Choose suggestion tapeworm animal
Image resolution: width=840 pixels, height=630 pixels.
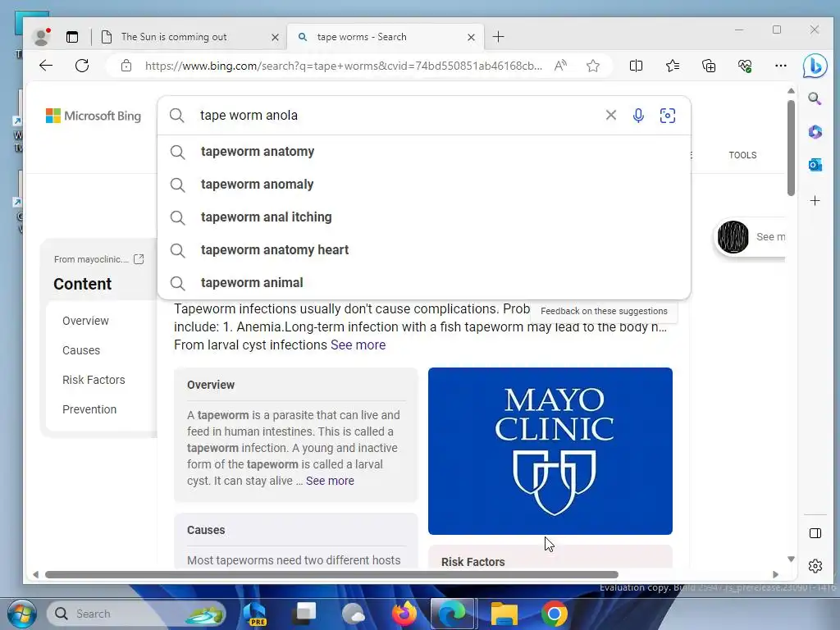424,282
